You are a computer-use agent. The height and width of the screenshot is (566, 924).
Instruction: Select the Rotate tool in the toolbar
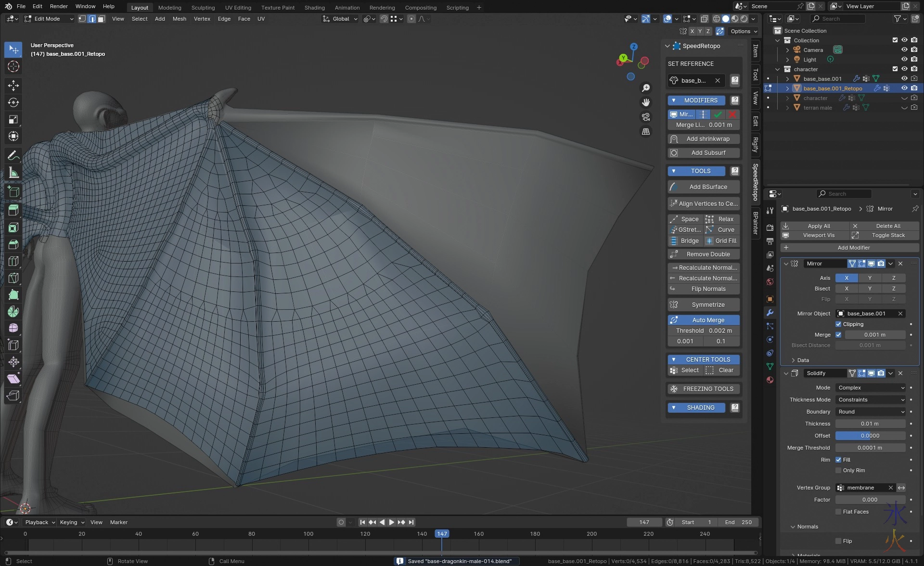tap(13, 102)
